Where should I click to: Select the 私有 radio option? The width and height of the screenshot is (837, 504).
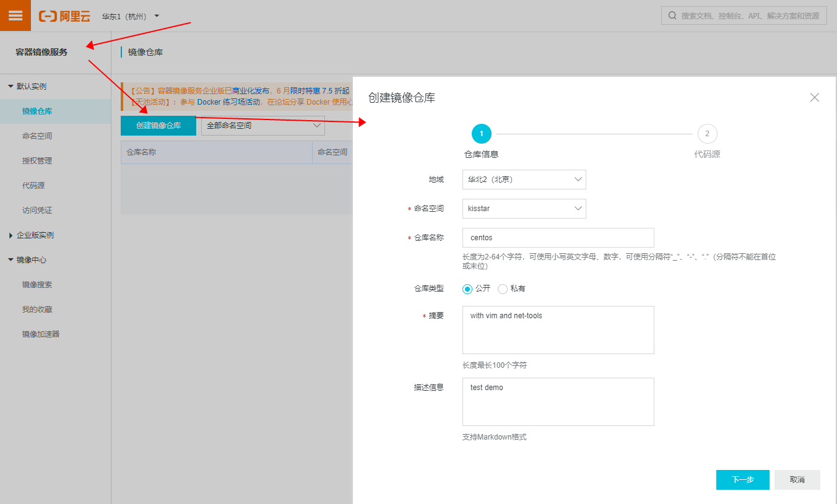click(503, 289)
